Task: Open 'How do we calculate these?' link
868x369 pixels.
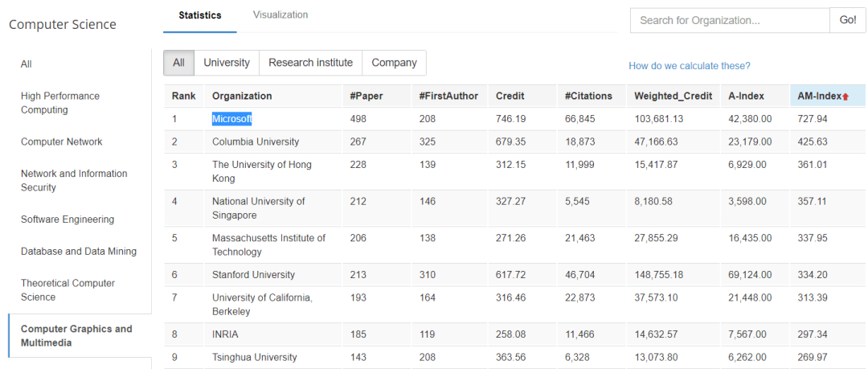Action: [x=690, y=66]
